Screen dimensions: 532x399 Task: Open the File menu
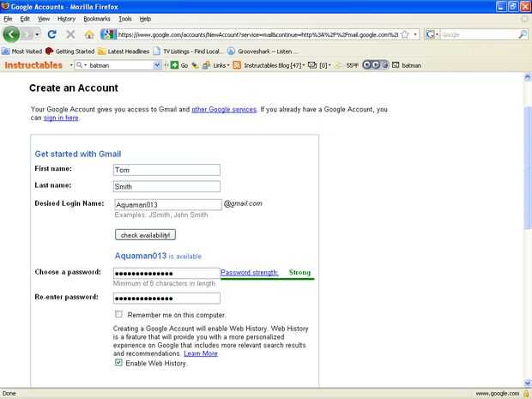[x=8, y=19]
